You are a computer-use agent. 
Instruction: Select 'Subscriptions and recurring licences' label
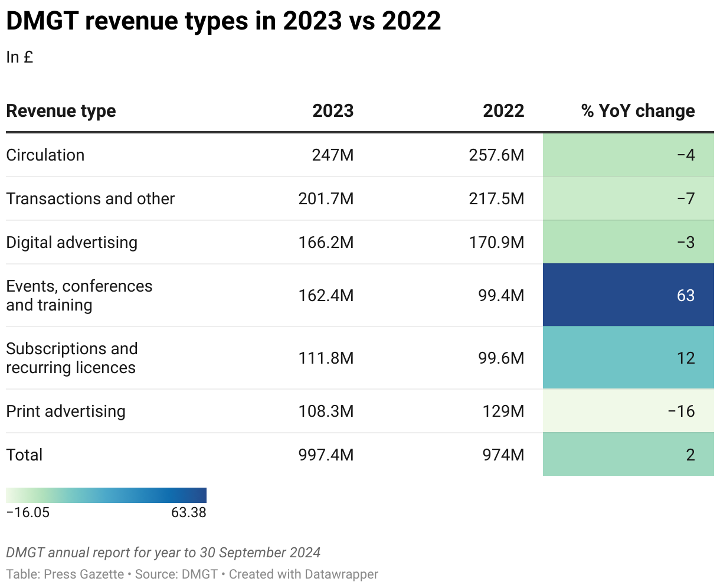pos(71,358)
